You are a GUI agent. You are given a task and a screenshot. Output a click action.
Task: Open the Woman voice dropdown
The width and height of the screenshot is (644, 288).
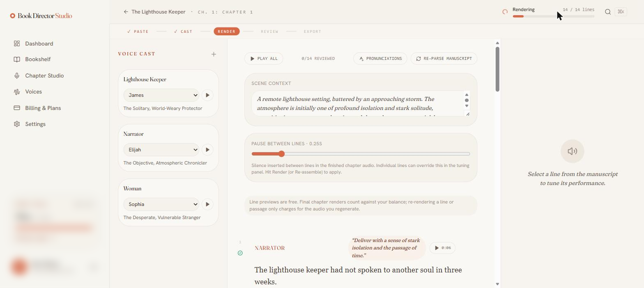(161, 204)
